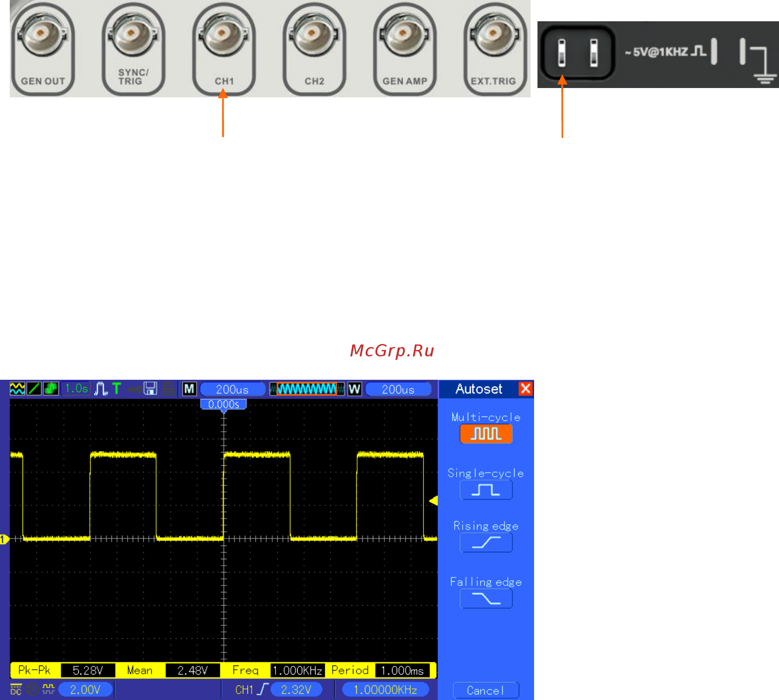This screenshot has height=700, width=779.
Task: Close the Autoset menu with the X
Action: [526, 388]
